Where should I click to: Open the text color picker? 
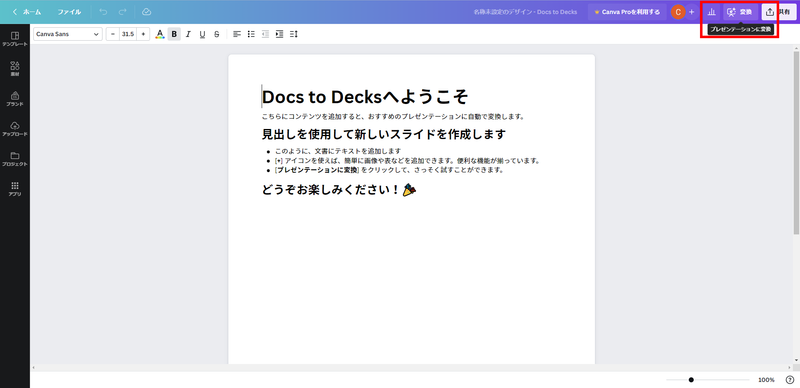click(160, 34)
